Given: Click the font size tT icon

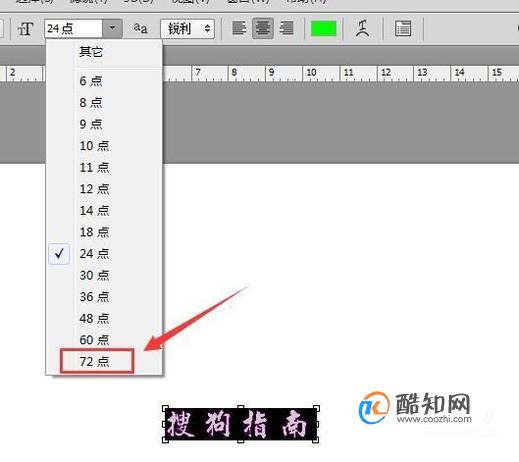Looking at the screenshot, I should [25, 29].
